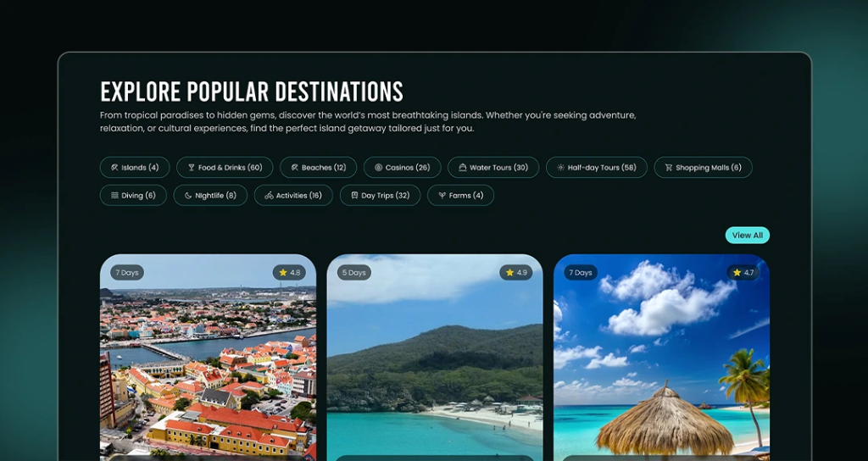
Task: Click the moon icon in Nightlife chip
Action: click(188, 196)
